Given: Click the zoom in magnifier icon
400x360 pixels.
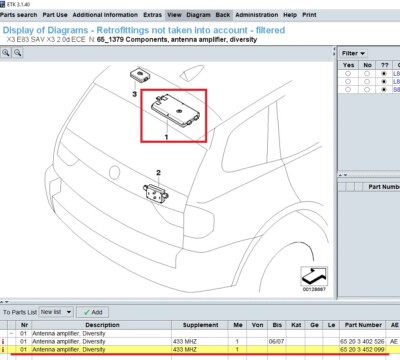Looking at the screenshot, I should [x=6, y=53].
